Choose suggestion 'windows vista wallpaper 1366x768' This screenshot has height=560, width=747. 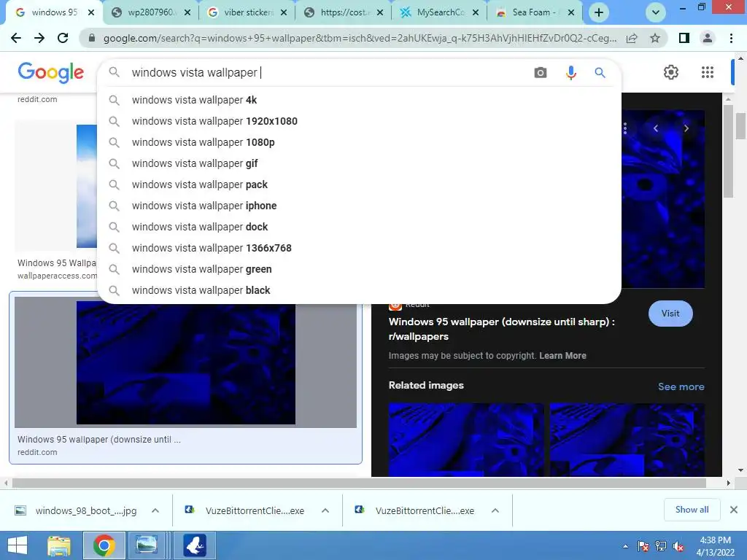coord(359,248)
